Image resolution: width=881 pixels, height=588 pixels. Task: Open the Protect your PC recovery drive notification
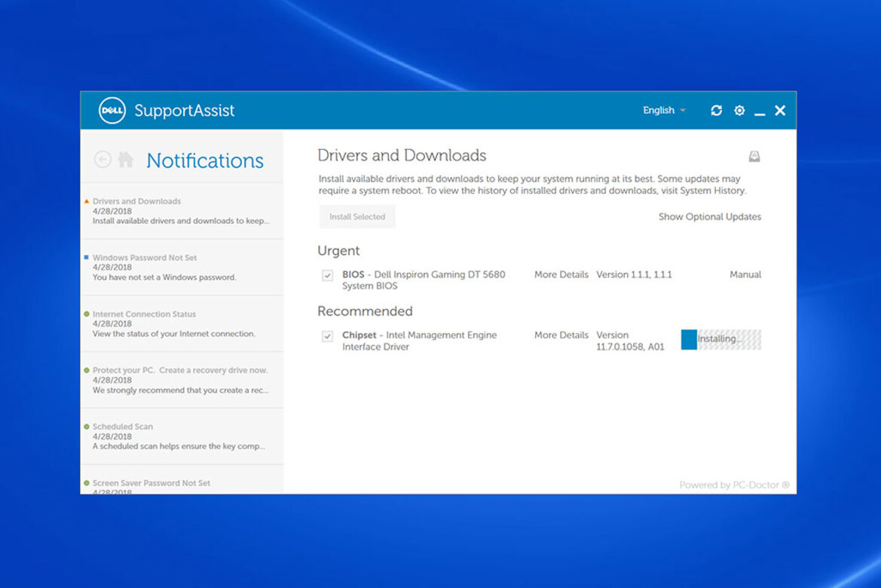[182, 380]
